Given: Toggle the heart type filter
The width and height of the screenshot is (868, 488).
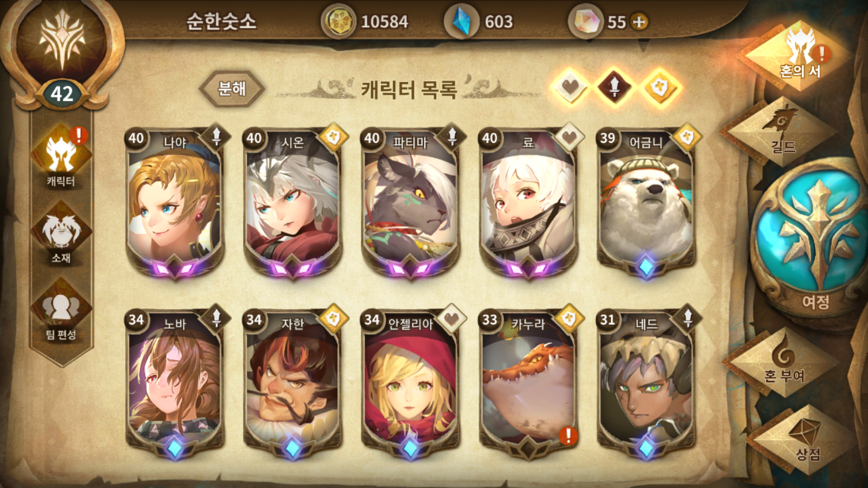Looking at the screenshot, I should 570,86.
